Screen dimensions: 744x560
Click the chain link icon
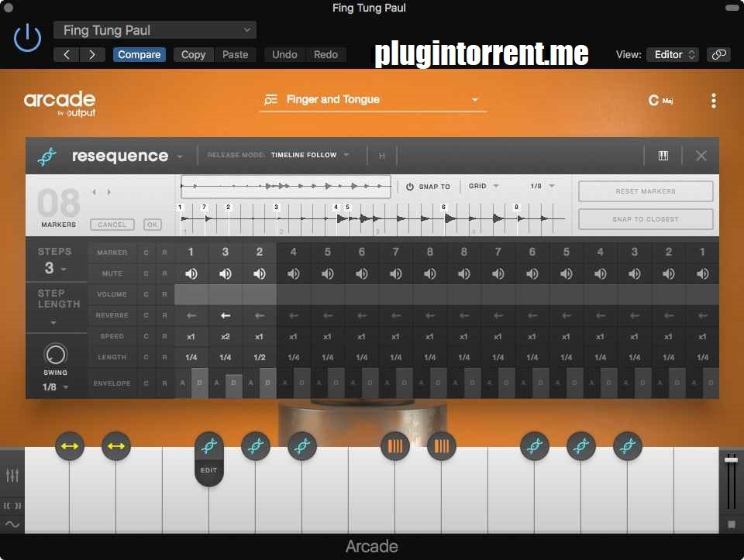coord(718,54)
